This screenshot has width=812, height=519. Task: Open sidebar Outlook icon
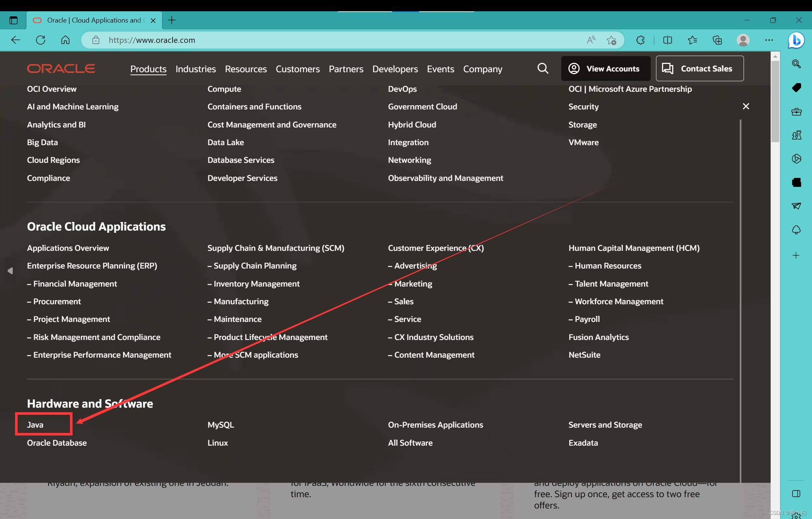[x=796, y=182]
